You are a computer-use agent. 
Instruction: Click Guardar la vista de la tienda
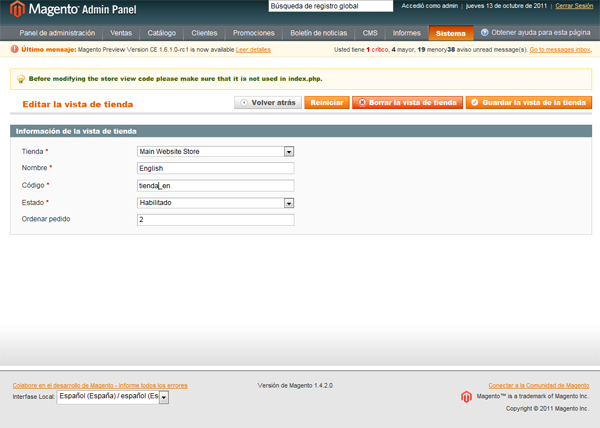[529, 103]
